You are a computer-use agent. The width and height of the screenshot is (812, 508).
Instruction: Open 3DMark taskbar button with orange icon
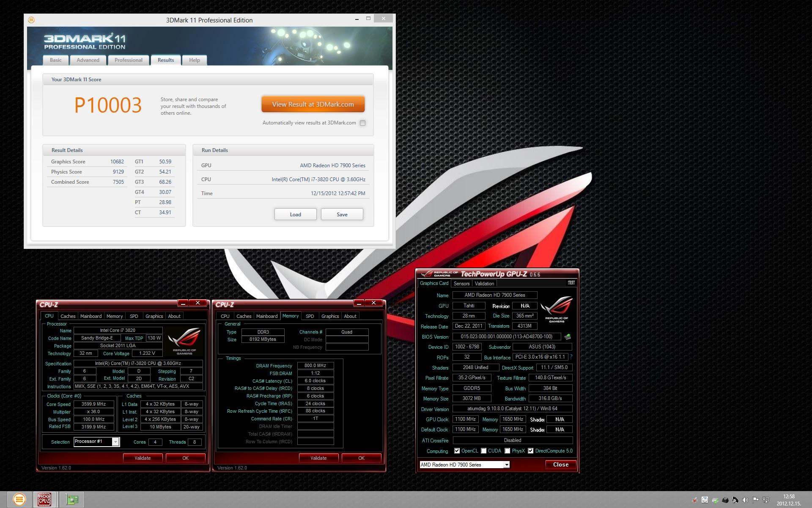coord(19,500)
